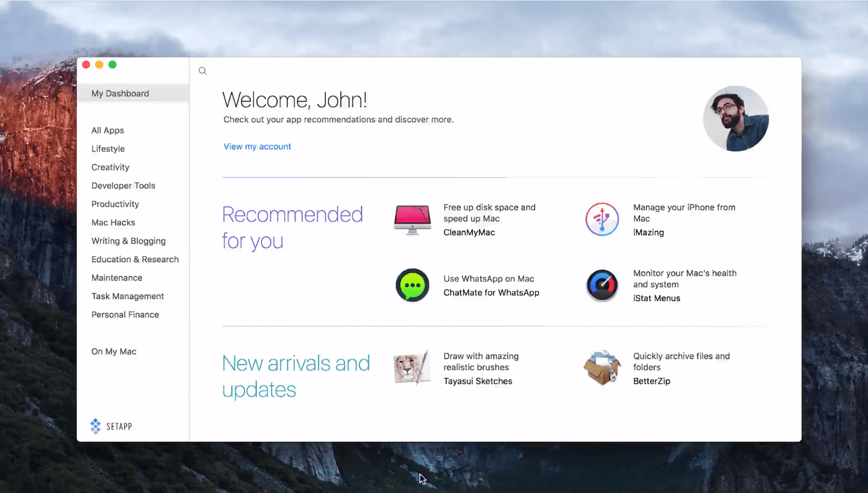Click the iMazing app icon

602,219
